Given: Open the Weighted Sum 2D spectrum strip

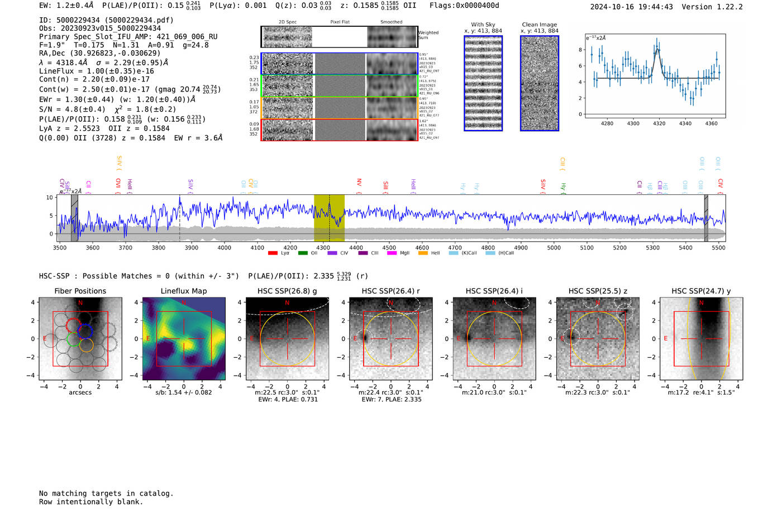Looking at the screenshot, I should point(340,37).
